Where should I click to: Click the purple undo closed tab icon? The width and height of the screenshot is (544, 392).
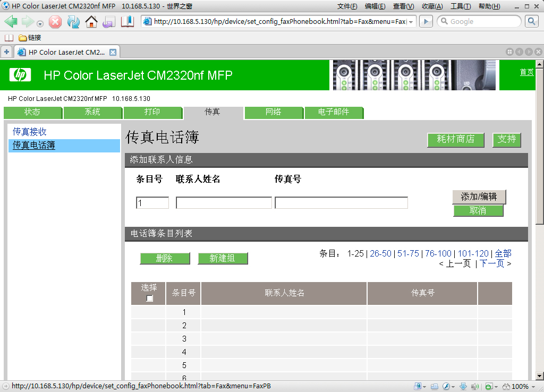(x=109, y=22)
